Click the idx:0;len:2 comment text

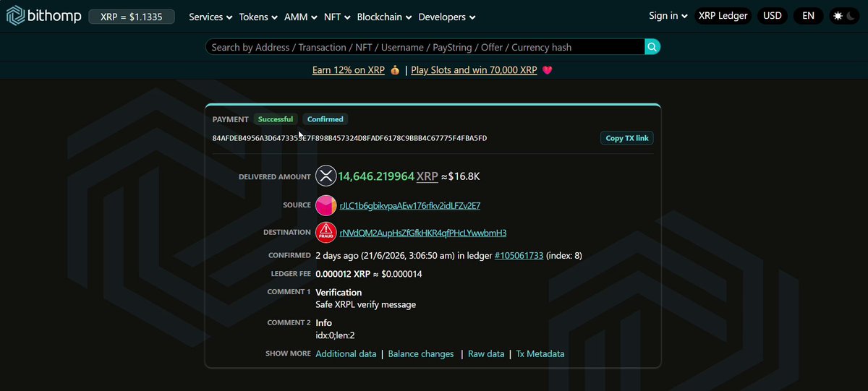tap(335, 335)
